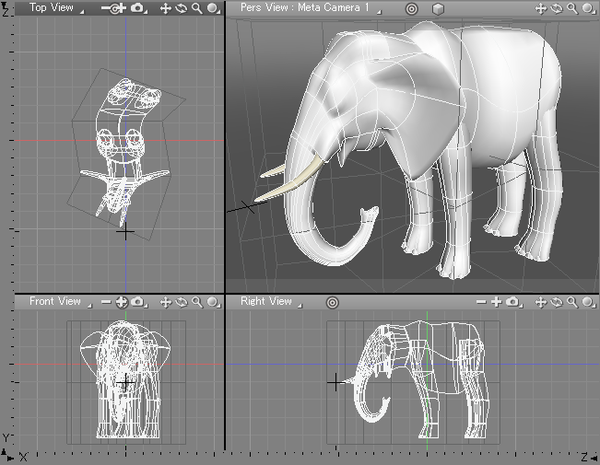Open the Front View dropdown menu
Image resolution: width=600 pixels, height=465 pixels.
(x=57, y=301)
